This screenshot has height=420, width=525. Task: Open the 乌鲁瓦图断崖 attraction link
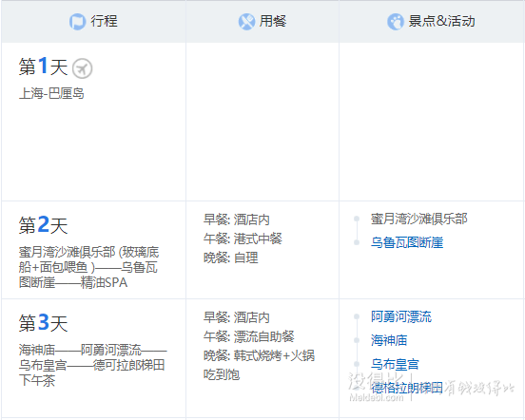407,242
